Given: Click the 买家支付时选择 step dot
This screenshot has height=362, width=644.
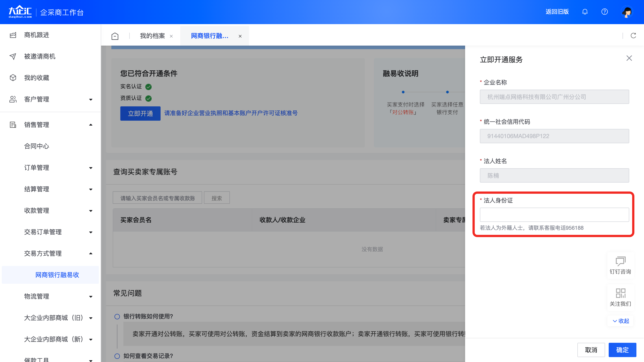Looking at the screenshot, I should pyautogui.click(x=403, y=92).
